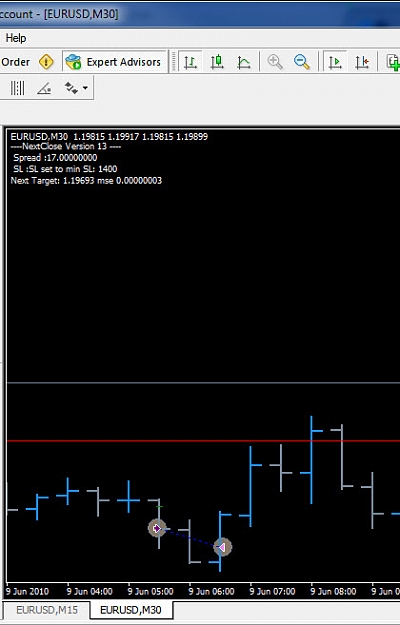Click the New Order button
Image resolution: width=400 pixels, height=625 pixels.
tap(15, 62)
